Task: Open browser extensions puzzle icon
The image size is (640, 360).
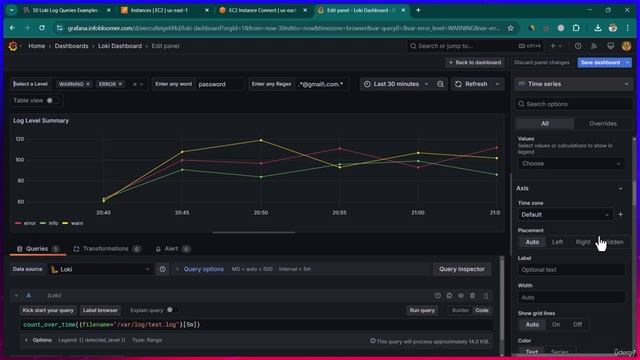Action: 576,28
